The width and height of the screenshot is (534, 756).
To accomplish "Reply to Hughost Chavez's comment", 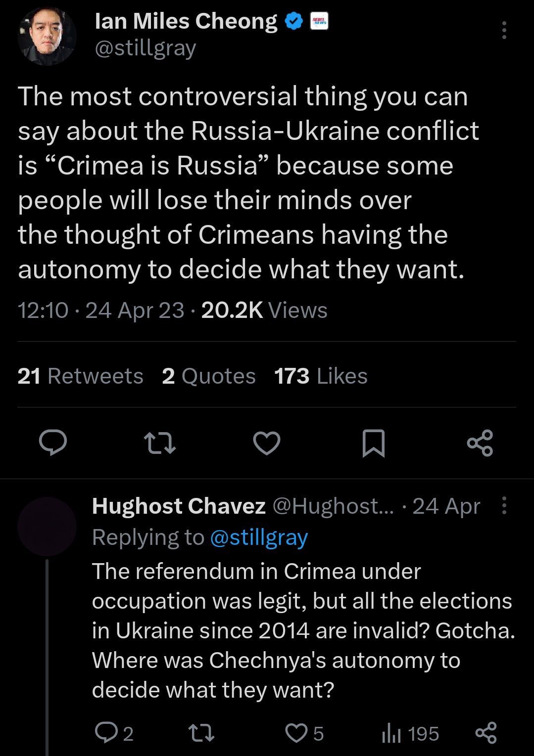I will tap(113, 733).
